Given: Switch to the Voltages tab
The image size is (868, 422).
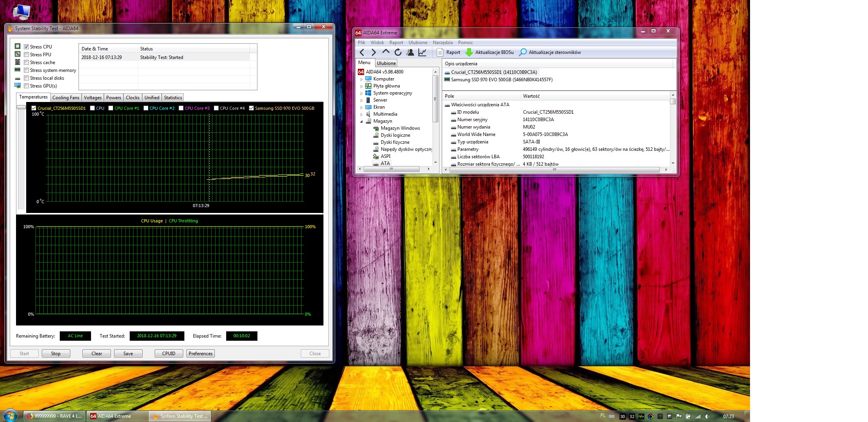Looking at the screenshot, I should point(93,98).
